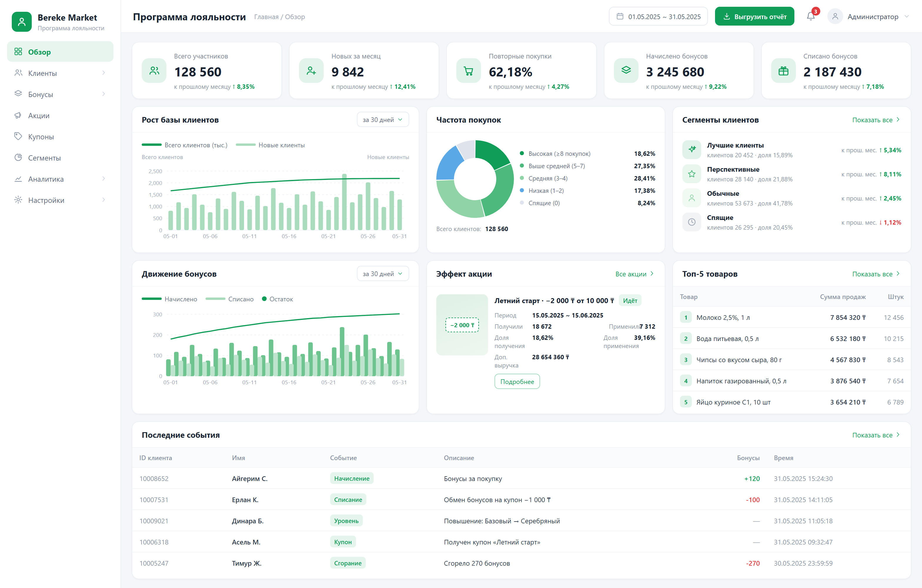Click the star icon beside Перспективные segment
922x588 pixels.
click(691, 174)
